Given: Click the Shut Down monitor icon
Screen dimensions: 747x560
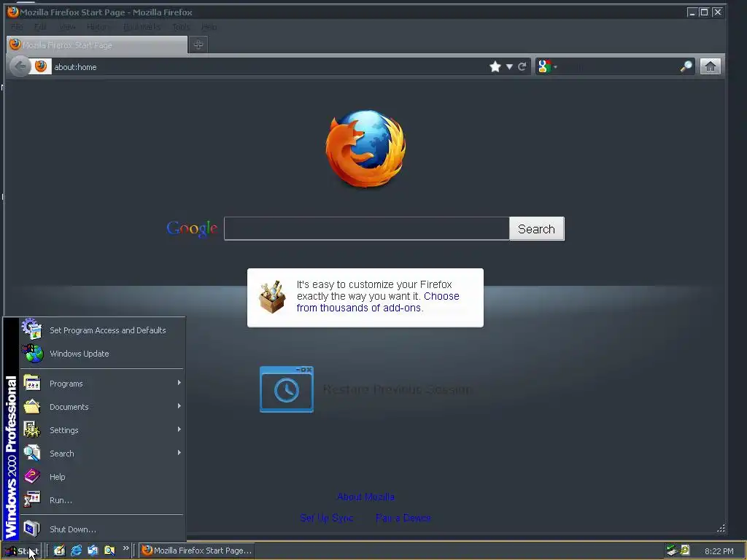Looking at the screenshot, I should pos(32,529).
